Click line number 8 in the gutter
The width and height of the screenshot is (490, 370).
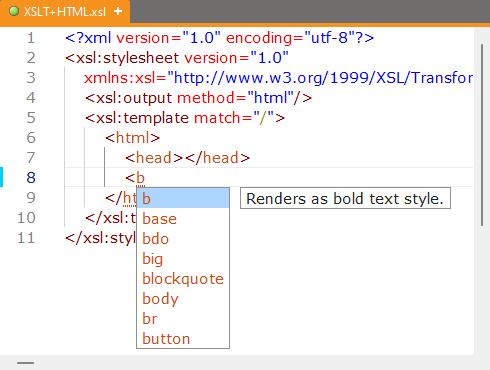tap(31, 178)
